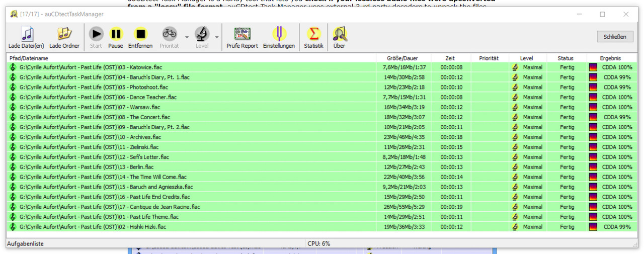Maximize the auCDtectTaskManager window
The height and width of the screenshot is (254, 644).
(602, 14)
